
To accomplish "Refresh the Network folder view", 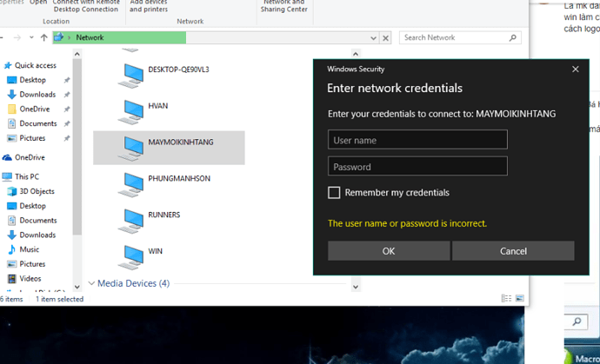I will tap(387, 38).
